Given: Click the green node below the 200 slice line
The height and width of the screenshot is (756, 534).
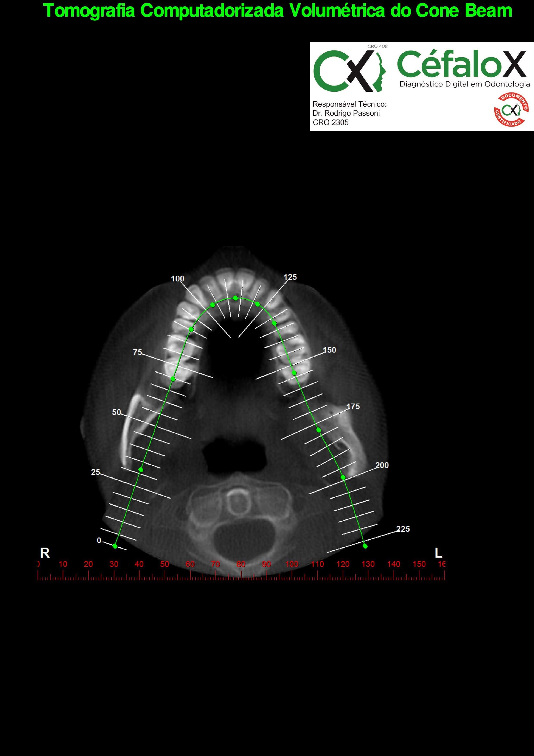Looking at the screenshot, I should [x=343, y=477].
